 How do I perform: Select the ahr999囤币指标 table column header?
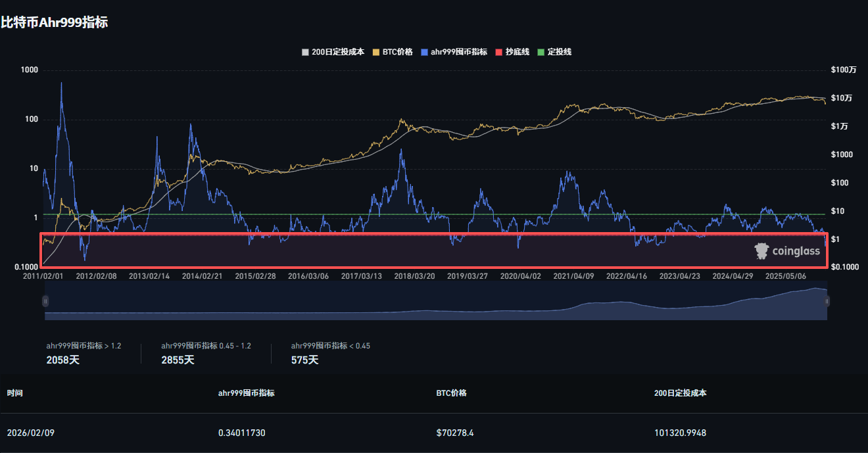coord(246,393)
